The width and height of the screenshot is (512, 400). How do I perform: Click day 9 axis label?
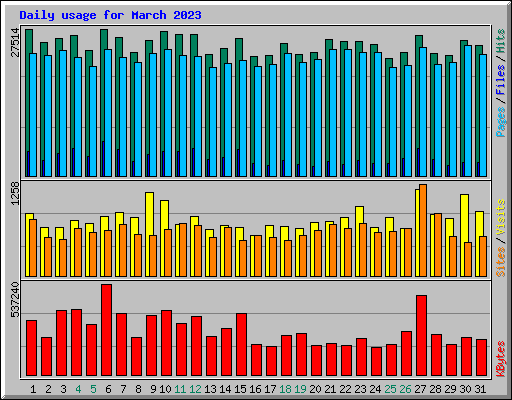point(153,389)
